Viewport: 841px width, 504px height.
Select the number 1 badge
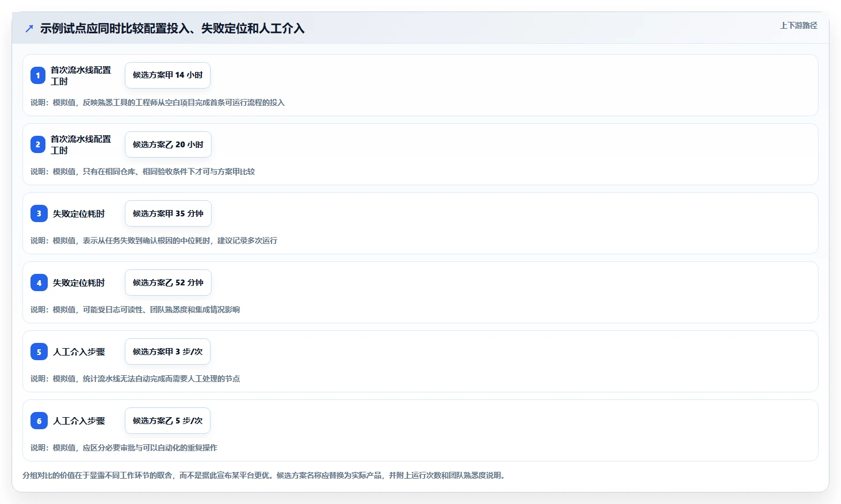pyautogui.click(x=38, y=75)
